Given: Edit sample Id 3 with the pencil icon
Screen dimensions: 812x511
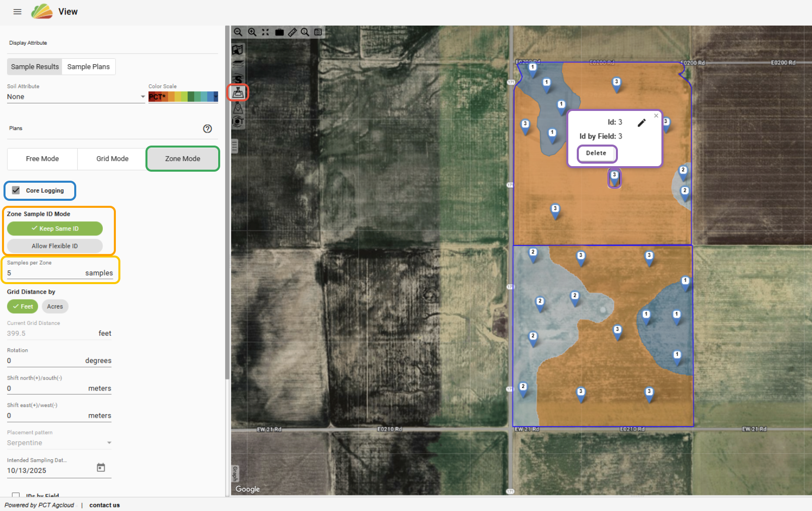Looking at the screenshot, I should pos(641,122).
